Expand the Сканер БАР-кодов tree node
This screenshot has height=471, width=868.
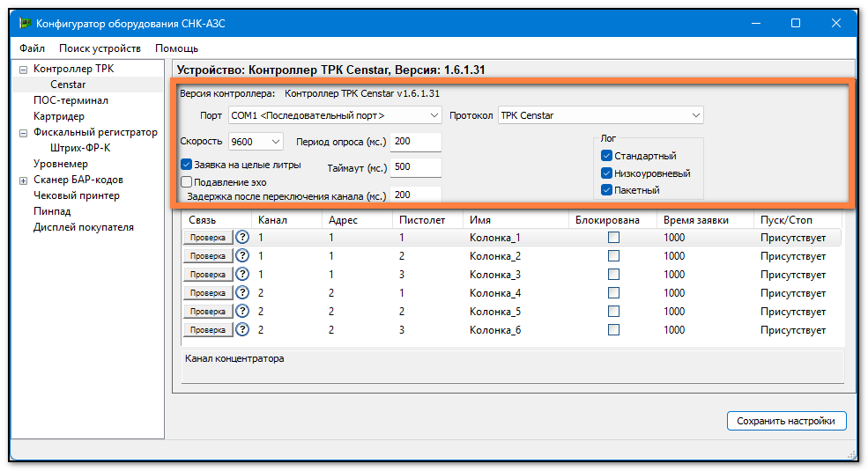pyautogui.click(x=23, y=180)
